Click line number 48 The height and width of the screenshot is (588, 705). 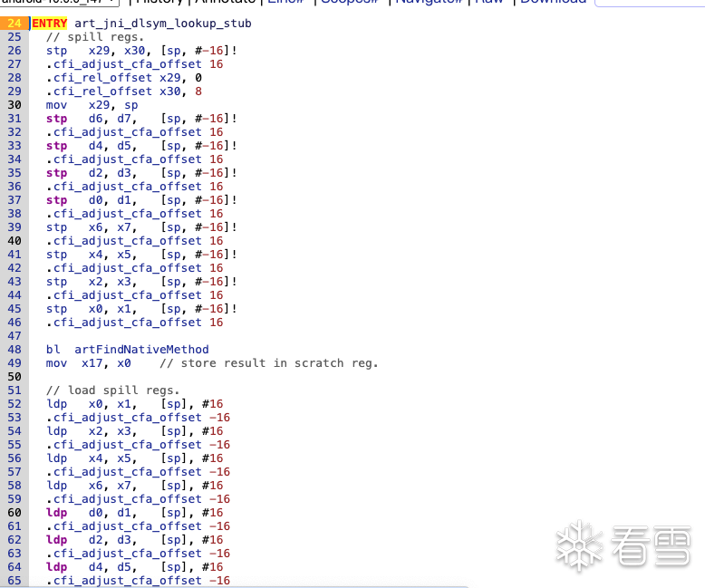point(14,350)
